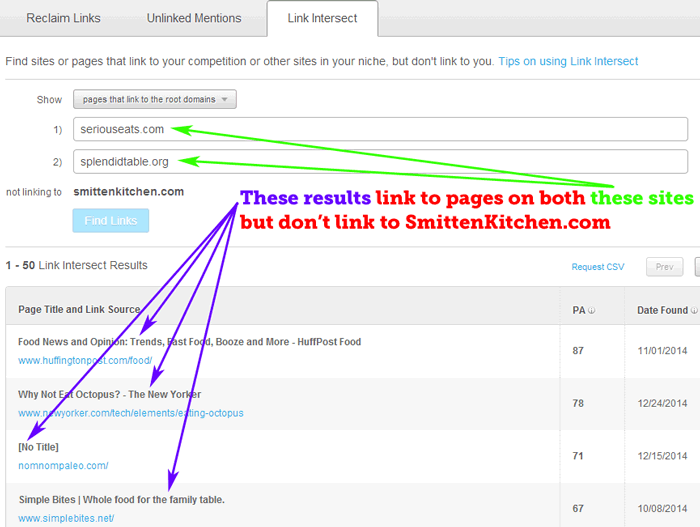Select PA value 78
The image size is (700, 527).
(578, 403)
